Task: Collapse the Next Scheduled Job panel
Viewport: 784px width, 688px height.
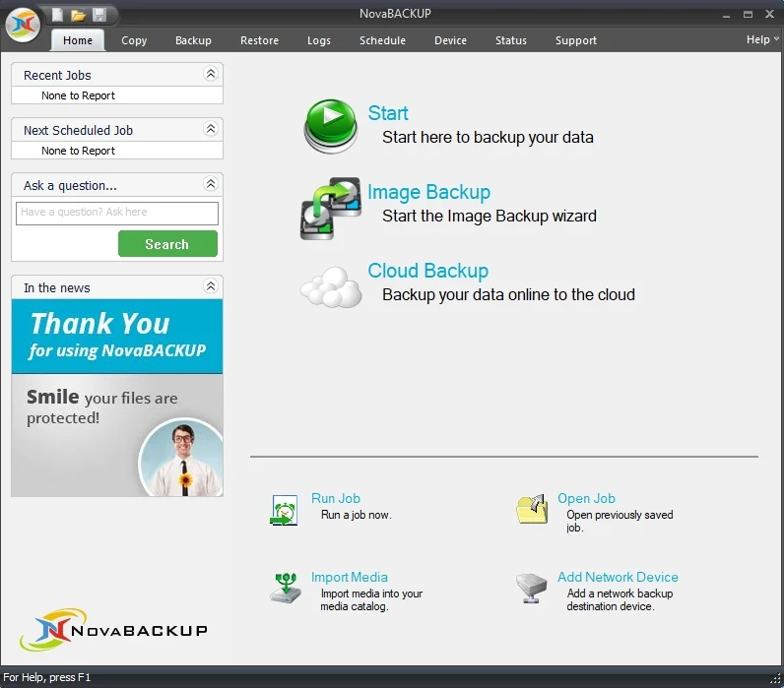Action: (x=210, y=129)
